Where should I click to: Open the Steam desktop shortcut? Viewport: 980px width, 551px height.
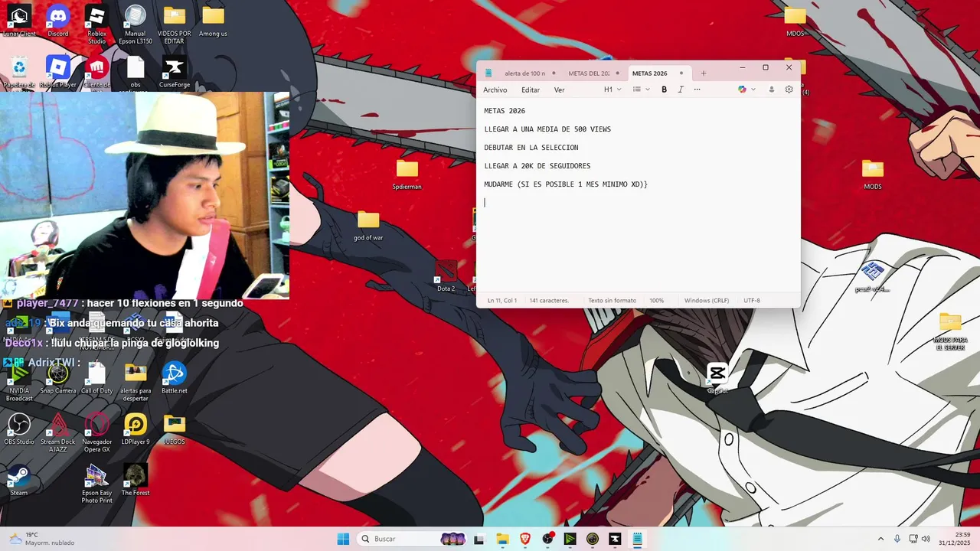point(19,480)
